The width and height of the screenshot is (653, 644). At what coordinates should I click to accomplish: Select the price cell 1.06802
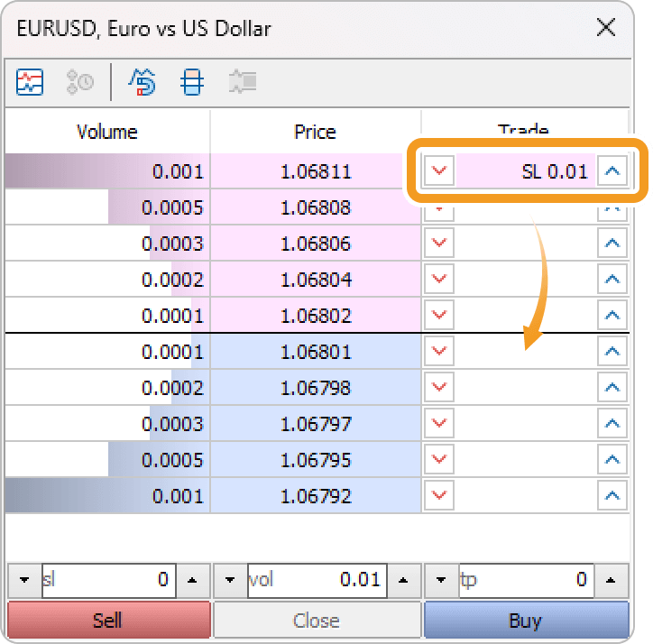pyautogui.click(x=316, y=315)
